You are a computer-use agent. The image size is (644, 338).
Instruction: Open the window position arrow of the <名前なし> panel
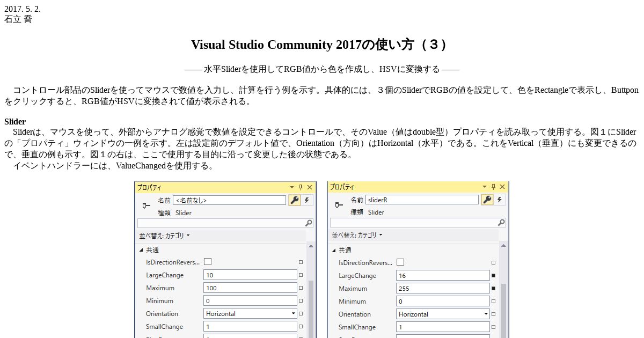[x=292, y=187]
